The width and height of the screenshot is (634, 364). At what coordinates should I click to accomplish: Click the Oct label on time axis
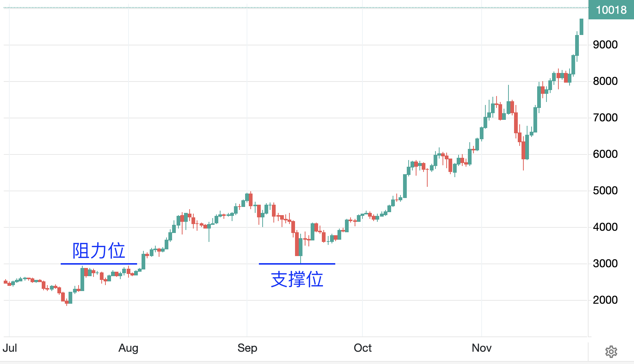[x=363, y=348]
